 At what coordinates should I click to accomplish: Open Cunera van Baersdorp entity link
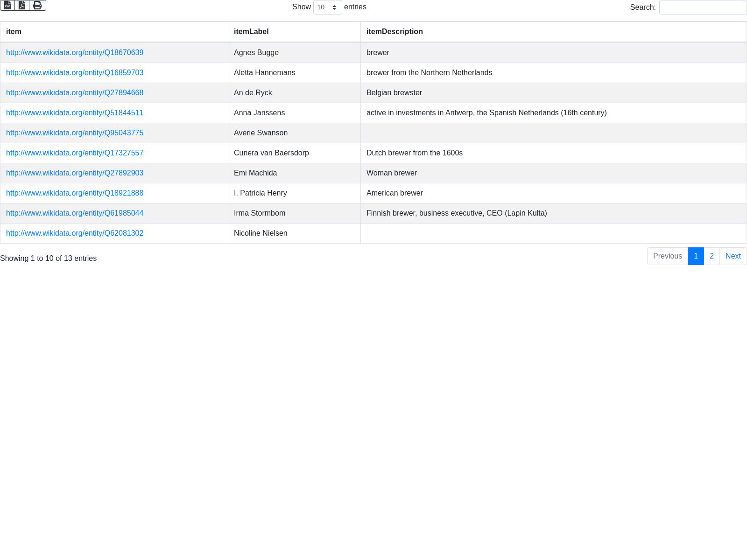[x=75, y=153]
